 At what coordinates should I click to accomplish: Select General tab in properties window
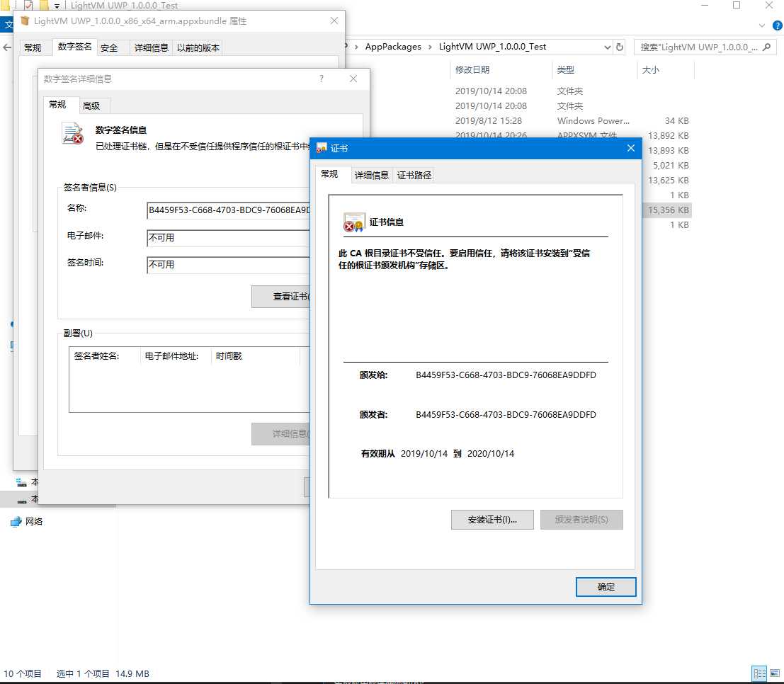[33, 48]
